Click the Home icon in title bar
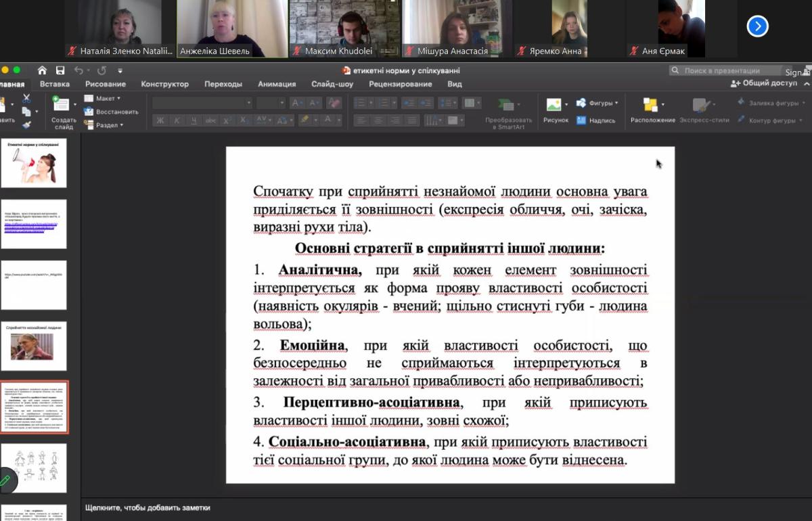Viewport: 812px width, 521px height. [42, 70]
